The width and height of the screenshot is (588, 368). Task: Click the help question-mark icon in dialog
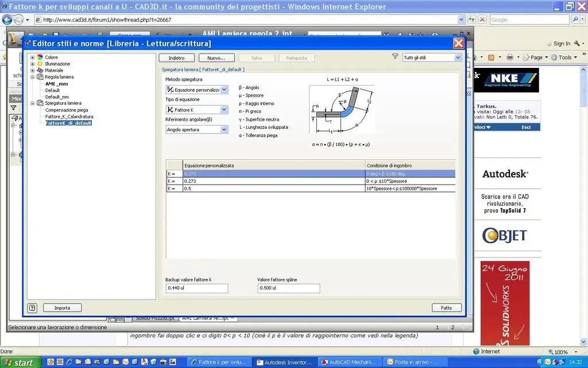click(x=32, y=308)
